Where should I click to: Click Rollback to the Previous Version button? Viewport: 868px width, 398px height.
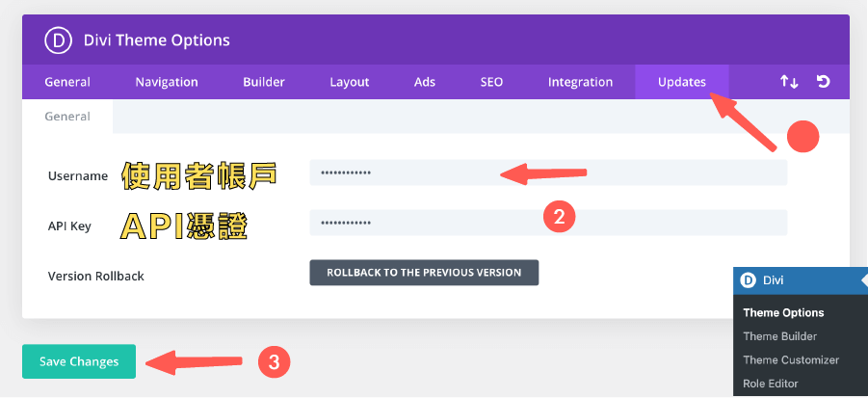coord(424,273)
